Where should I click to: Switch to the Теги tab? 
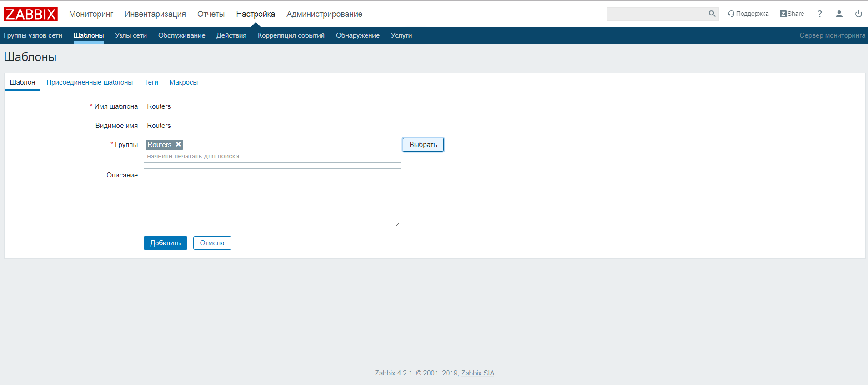click(x=151, y=82)
